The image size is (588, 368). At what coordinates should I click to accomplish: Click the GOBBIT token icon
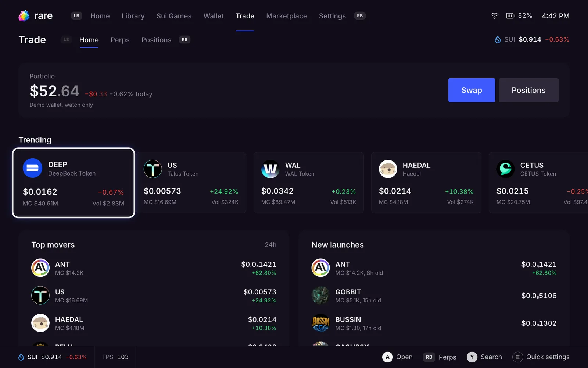[x=320, y=296]
